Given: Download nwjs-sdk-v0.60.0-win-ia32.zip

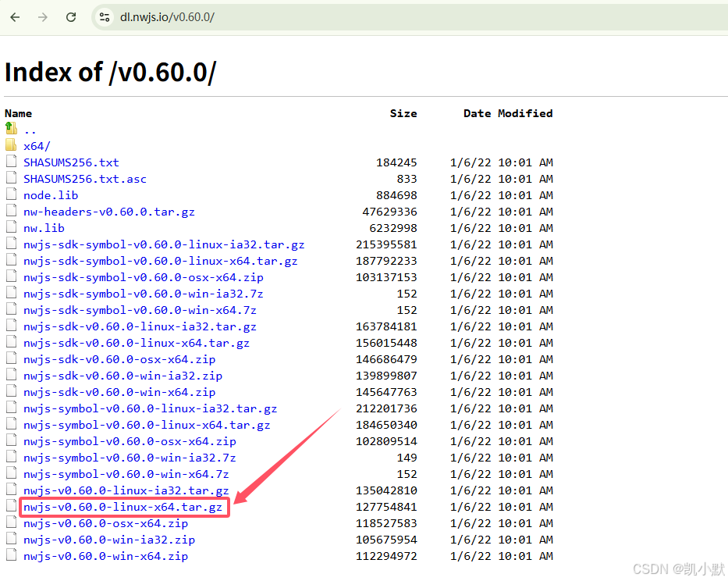Looking at the screenshot, I should point(123,376).
